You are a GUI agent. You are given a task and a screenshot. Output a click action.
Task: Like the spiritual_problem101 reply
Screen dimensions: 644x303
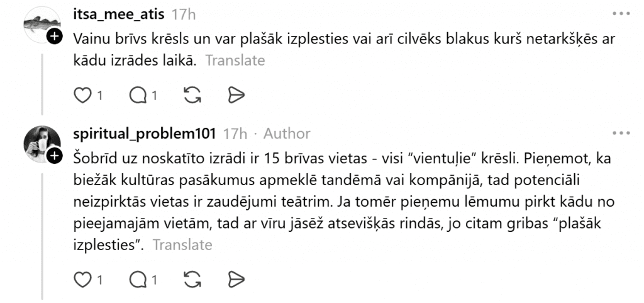point(82,278)
